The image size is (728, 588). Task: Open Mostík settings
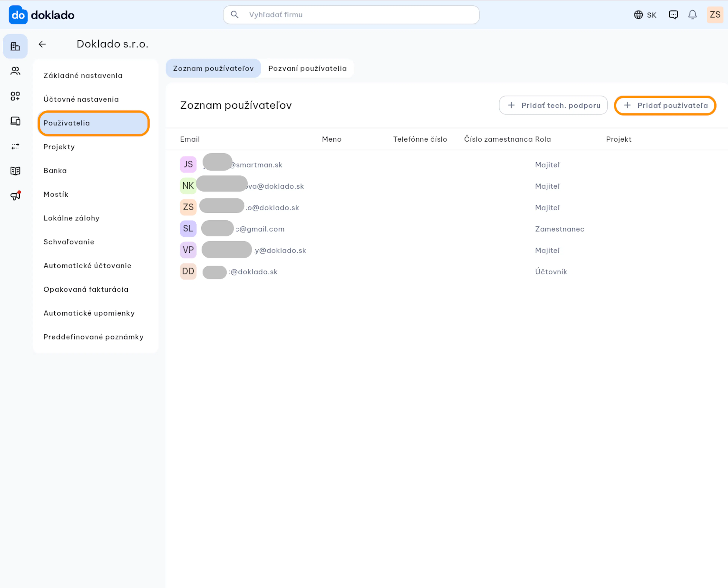[56, 194]
